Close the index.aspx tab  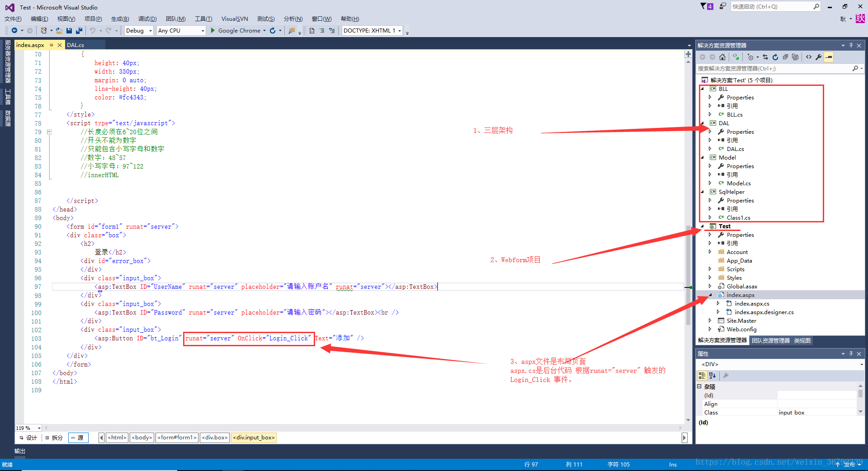59,45
